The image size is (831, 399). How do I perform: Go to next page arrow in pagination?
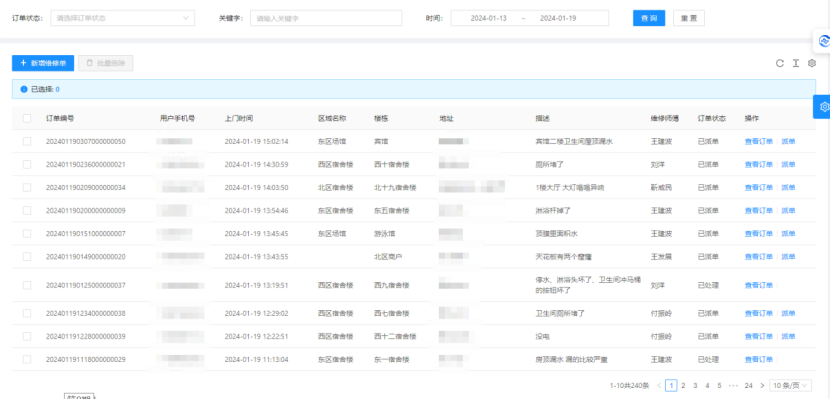point(762,386)
